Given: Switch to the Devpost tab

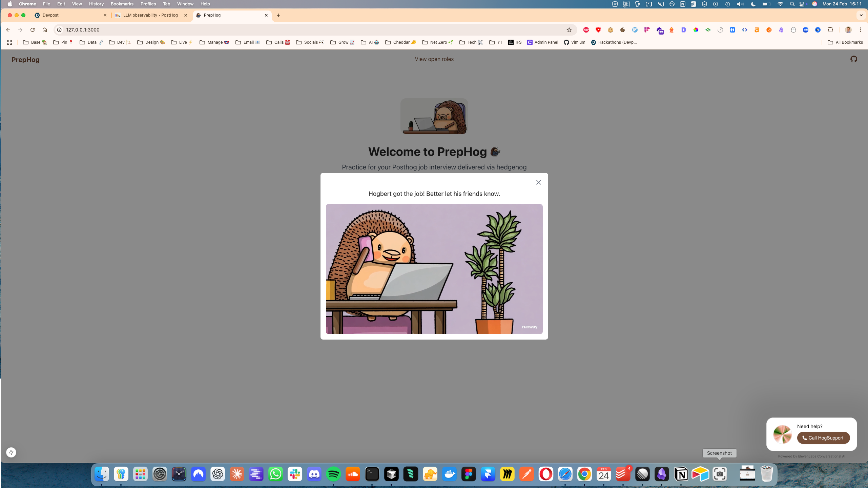Looking at the screenshot, I should click(x=51, y=15).
